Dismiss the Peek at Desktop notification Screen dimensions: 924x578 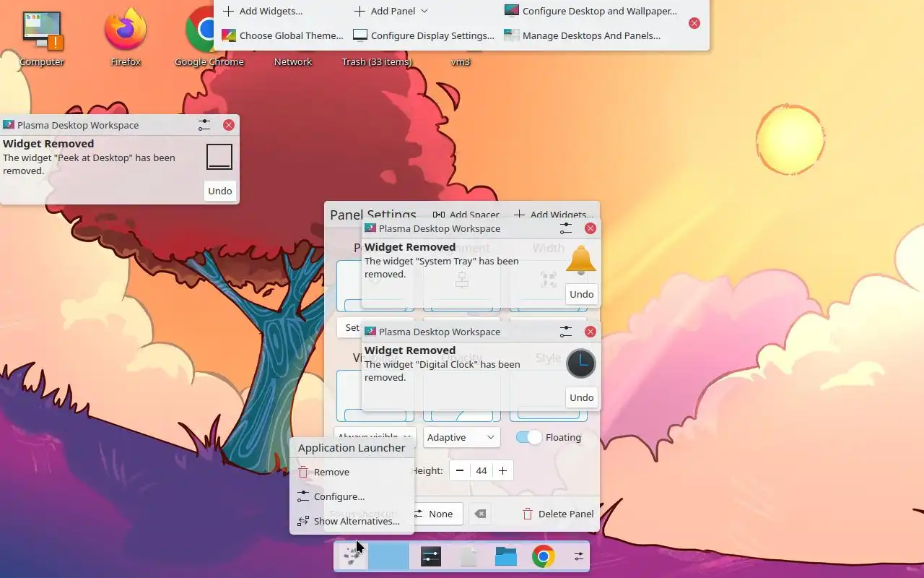point(229,125)
